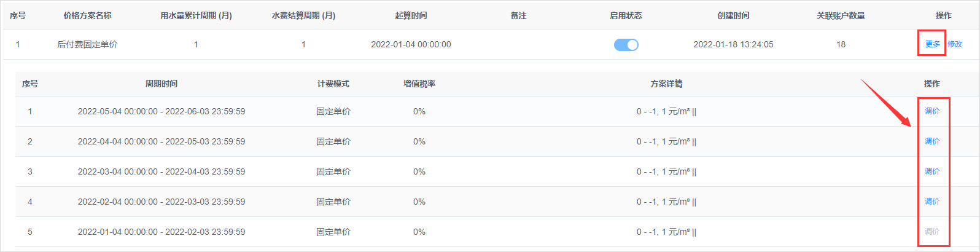Image resolution: width=980 pixels, height=252 pixels.
Task: Click the greyed 调价 for period 2022-01-04
Action: (932, 232)
